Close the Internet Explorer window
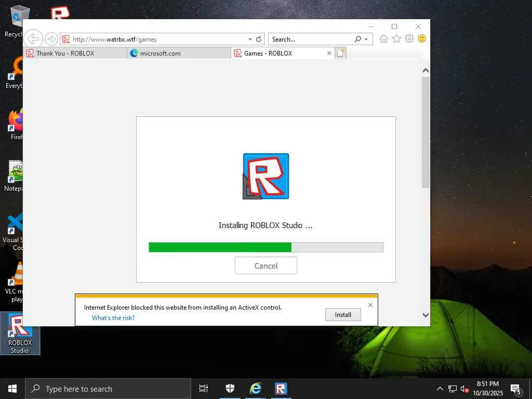 pos(418,26)
